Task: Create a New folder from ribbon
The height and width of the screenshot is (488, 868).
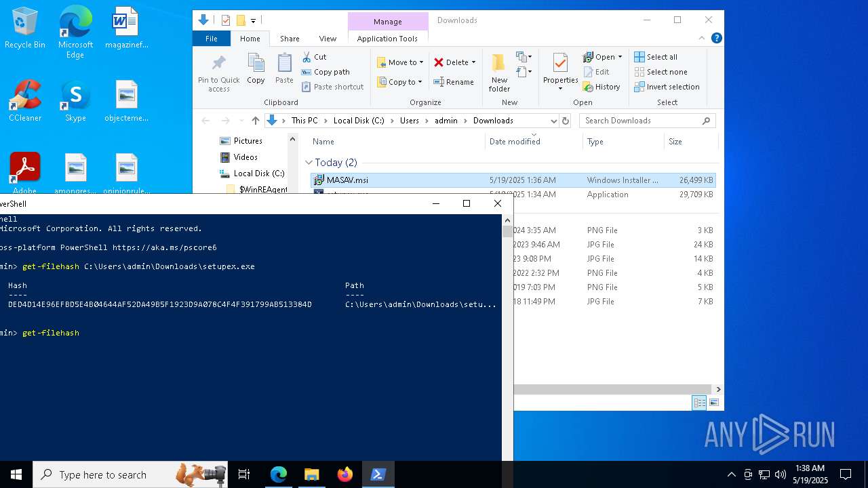Action: tap(499, 73)
